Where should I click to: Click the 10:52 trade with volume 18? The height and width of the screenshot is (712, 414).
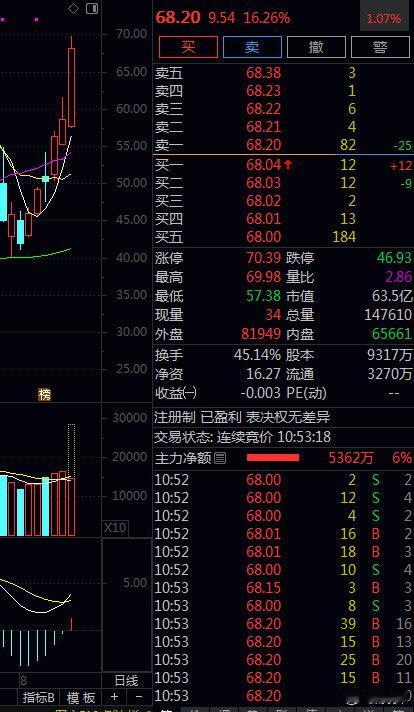pyautogui.click(x=284, y=552)
